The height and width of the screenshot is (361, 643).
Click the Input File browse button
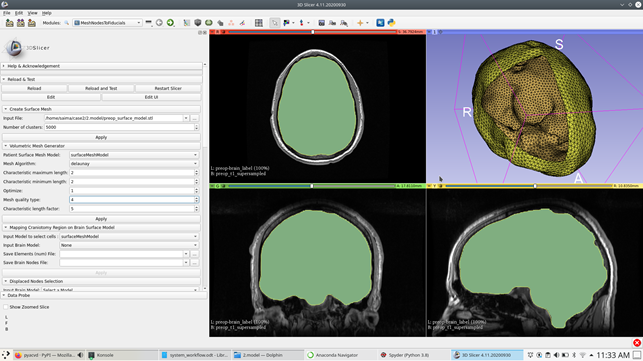[x=195, y=118]
